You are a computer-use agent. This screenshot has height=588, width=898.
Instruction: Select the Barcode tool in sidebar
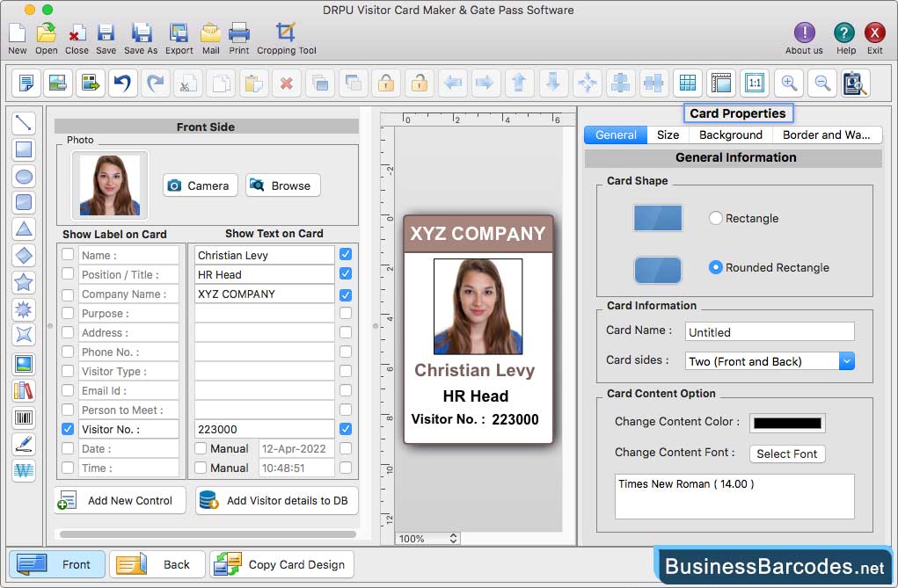coord(24,417)
